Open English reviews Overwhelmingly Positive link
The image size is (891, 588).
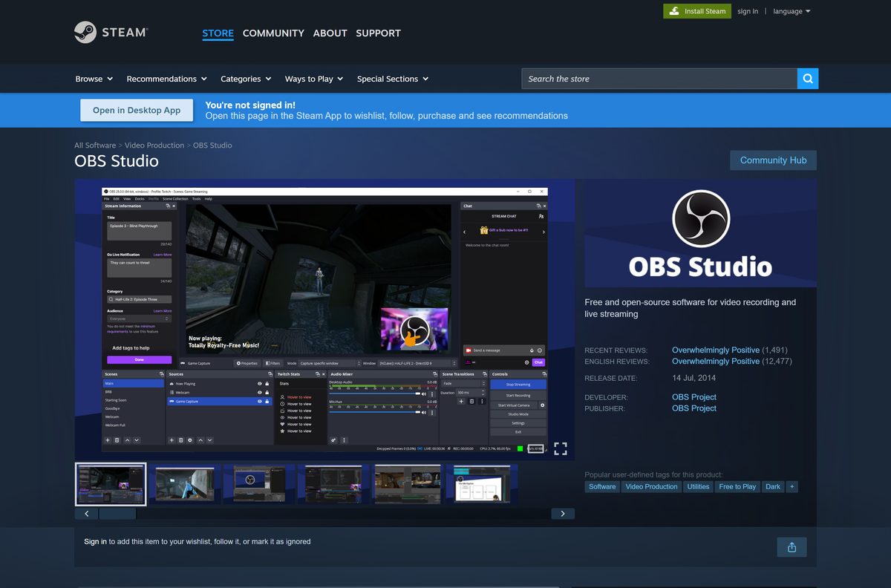click(716, 361)
